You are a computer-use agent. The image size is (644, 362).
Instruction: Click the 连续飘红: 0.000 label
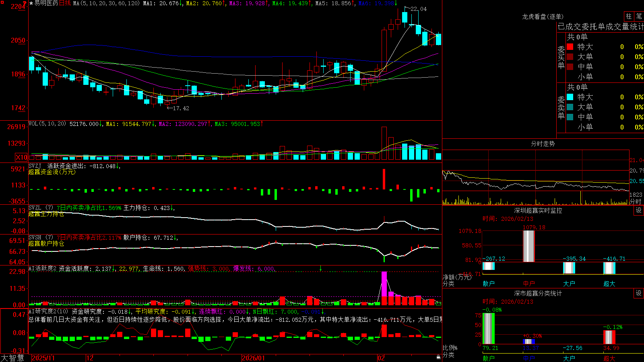[222, 311]
